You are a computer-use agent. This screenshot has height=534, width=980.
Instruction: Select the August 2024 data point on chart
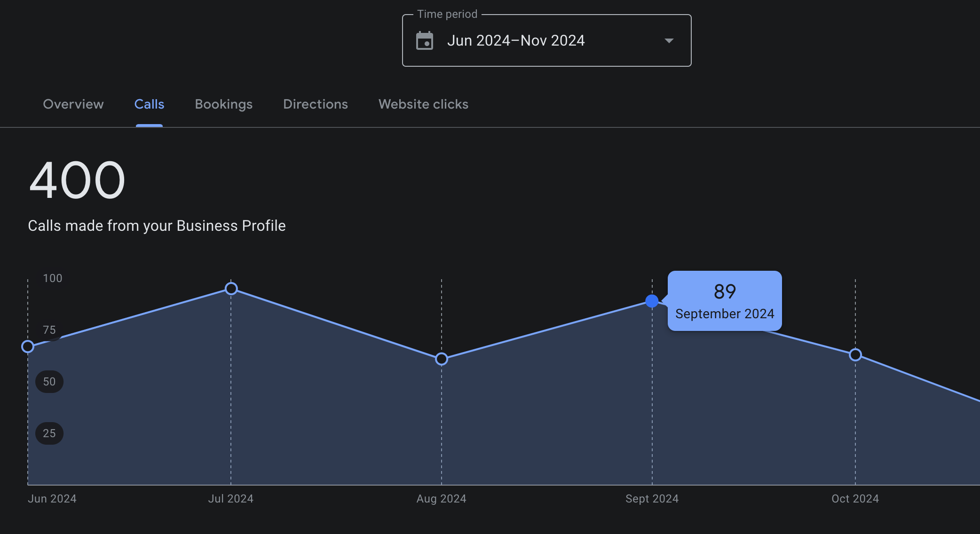pos(441,359)
